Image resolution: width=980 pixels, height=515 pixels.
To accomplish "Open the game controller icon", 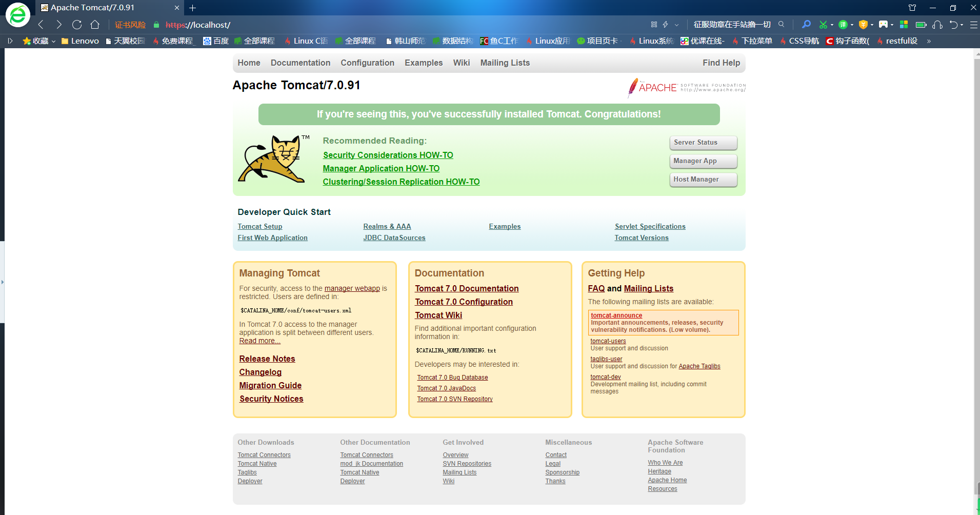I will coord(883,24).
